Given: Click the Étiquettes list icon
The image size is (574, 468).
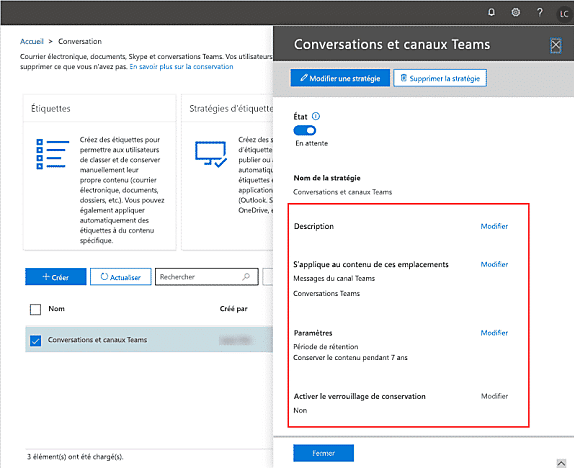Looking at the screenshot, I should 52,154.
